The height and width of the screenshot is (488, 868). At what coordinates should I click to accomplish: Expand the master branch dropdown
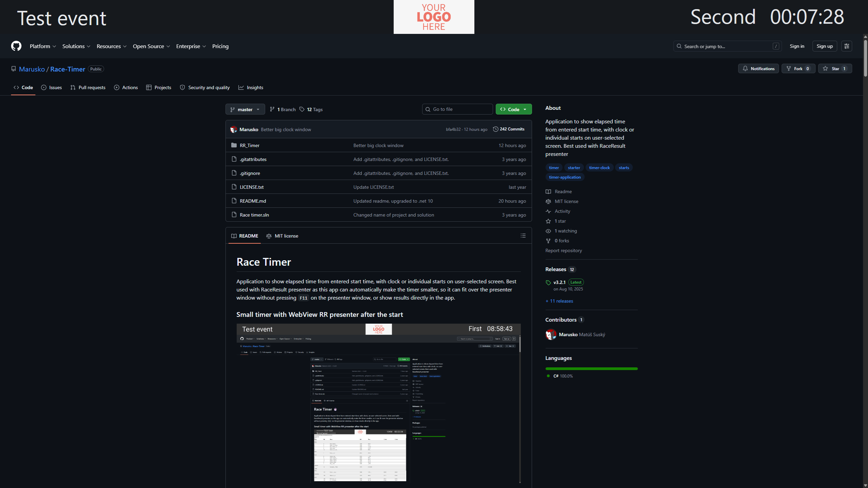245,109
